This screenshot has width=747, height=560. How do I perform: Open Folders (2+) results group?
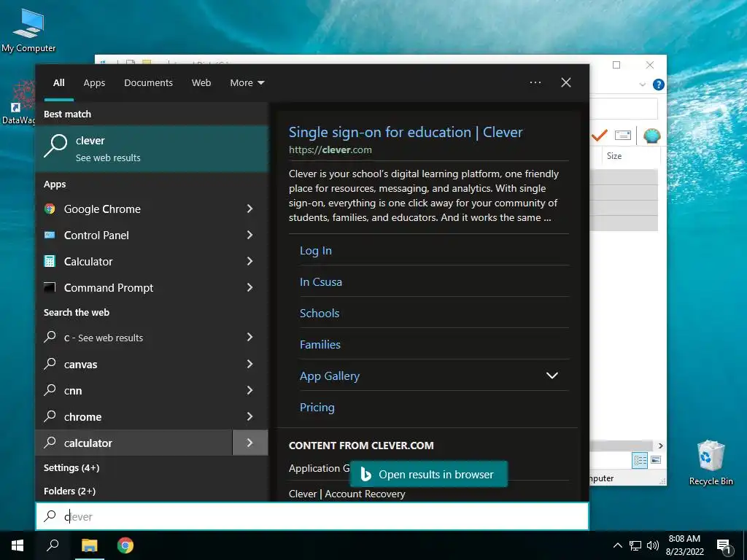pyautogui.click(x=69, y=491)
